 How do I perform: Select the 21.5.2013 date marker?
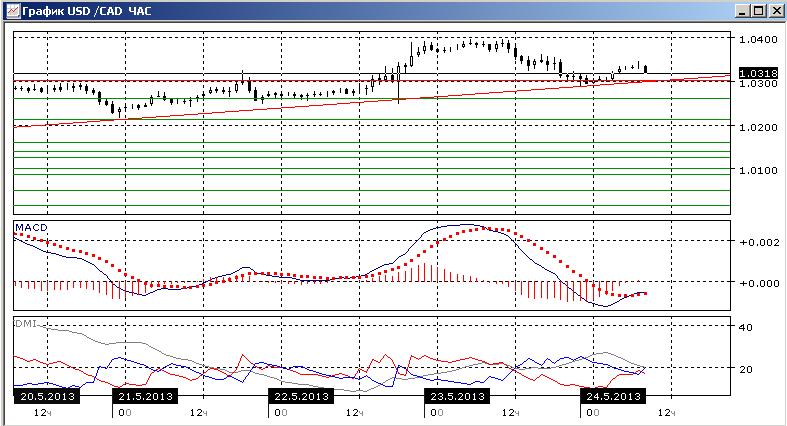[145, 396]
